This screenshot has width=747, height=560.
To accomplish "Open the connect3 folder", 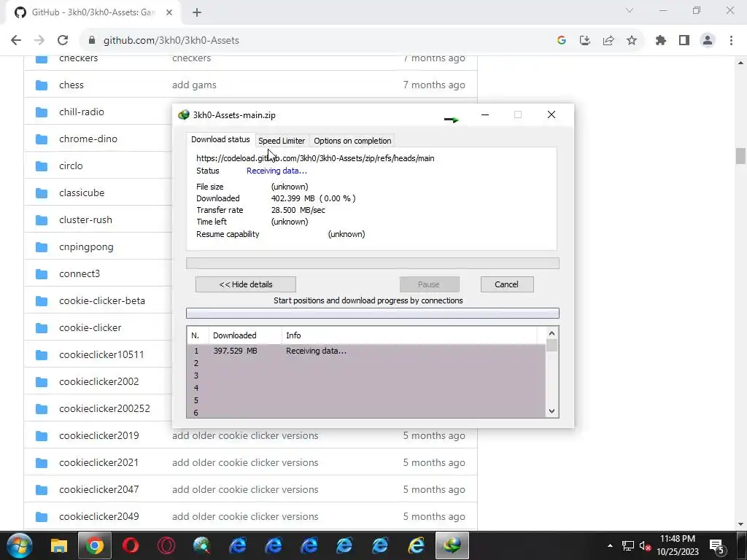I will tap(80, 274).
